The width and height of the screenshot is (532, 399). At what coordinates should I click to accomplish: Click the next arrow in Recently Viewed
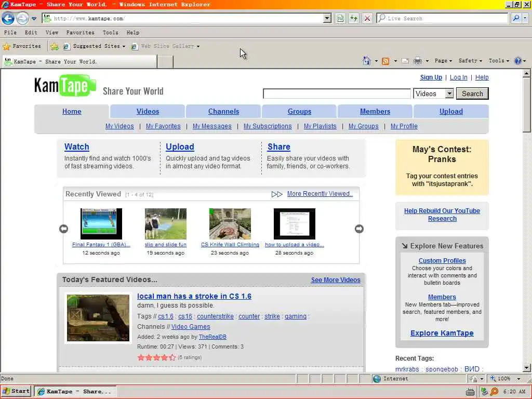pos(359,229)
